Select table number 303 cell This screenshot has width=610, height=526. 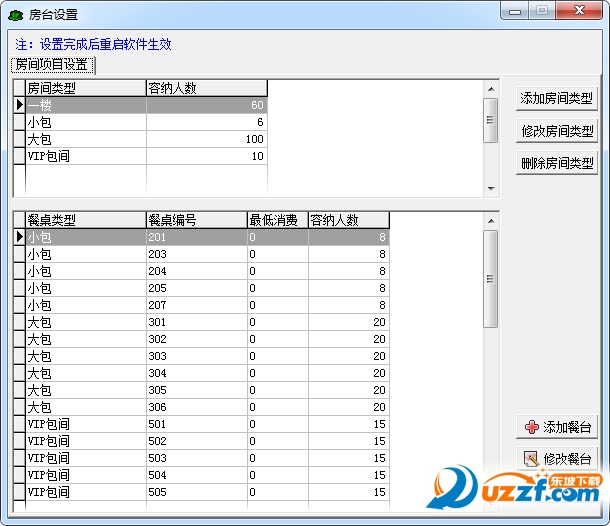tap(197, 356)
